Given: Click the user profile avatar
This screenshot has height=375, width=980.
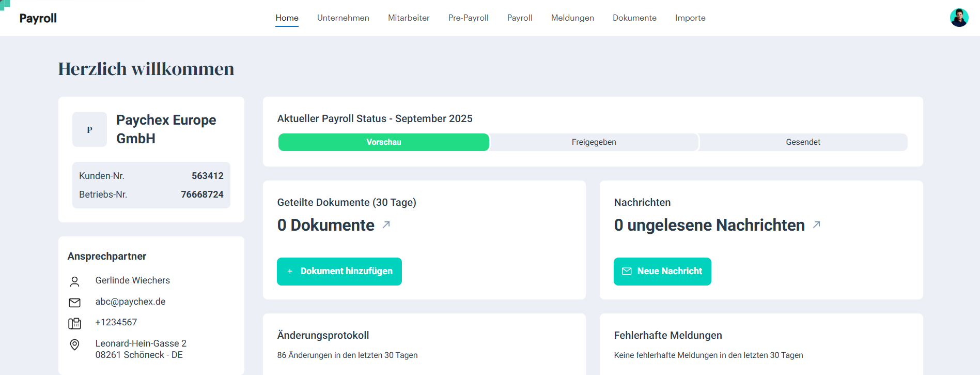Looking at the screenshot, I should pos(959,18).
